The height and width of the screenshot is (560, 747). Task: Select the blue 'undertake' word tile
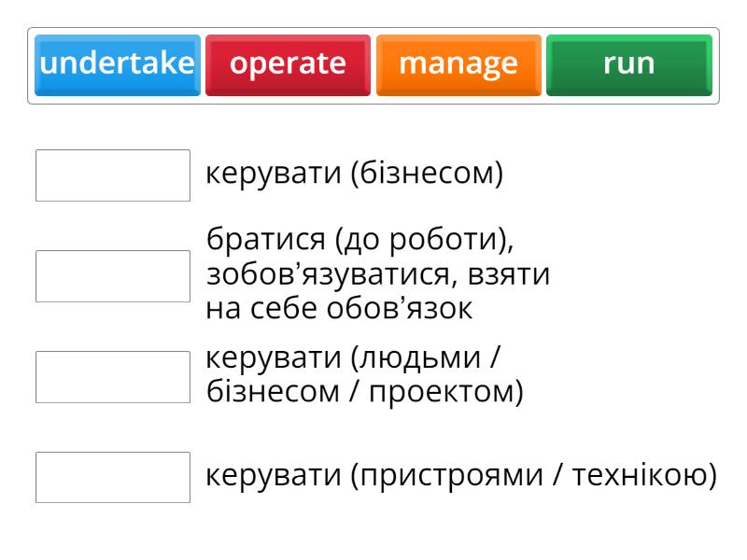118,64
